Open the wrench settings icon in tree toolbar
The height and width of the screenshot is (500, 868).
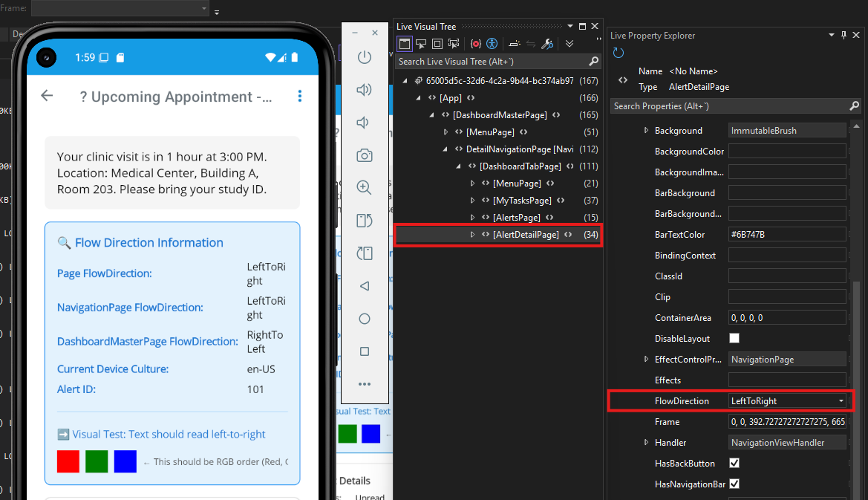tap(547, 44)
